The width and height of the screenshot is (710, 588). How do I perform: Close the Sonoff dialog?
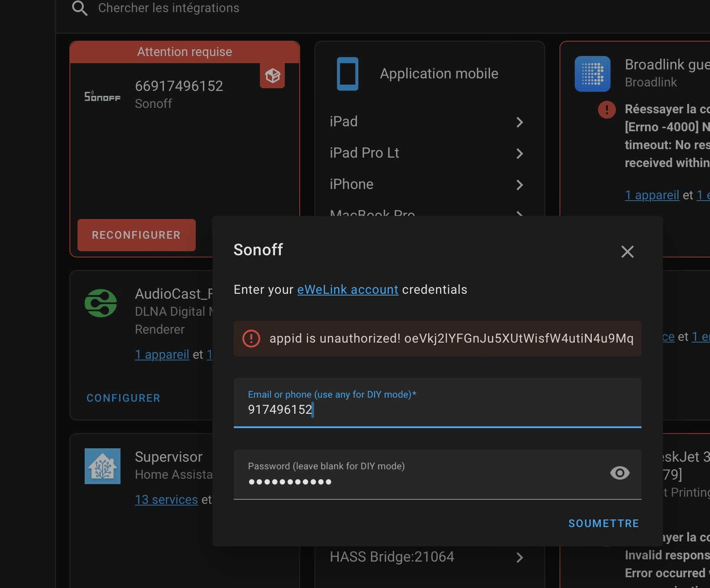pyautogui.click(x=628, y=252)
